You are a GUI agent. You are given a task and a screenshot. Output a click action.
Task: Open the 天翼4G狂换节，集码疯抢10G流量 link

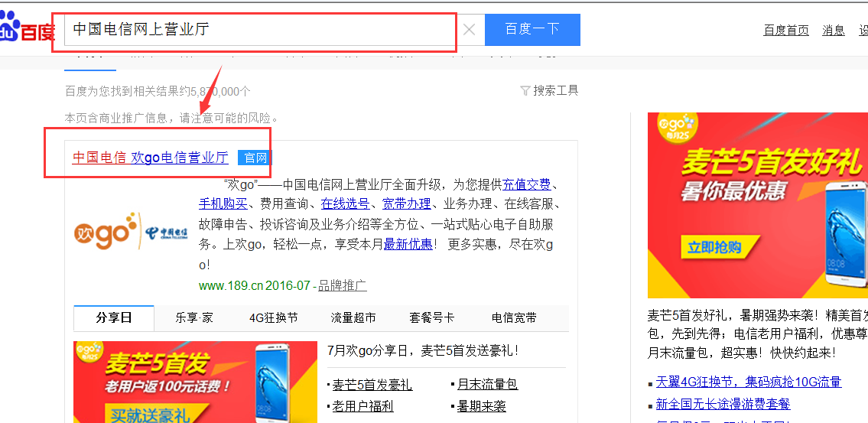tap(749, 382)
